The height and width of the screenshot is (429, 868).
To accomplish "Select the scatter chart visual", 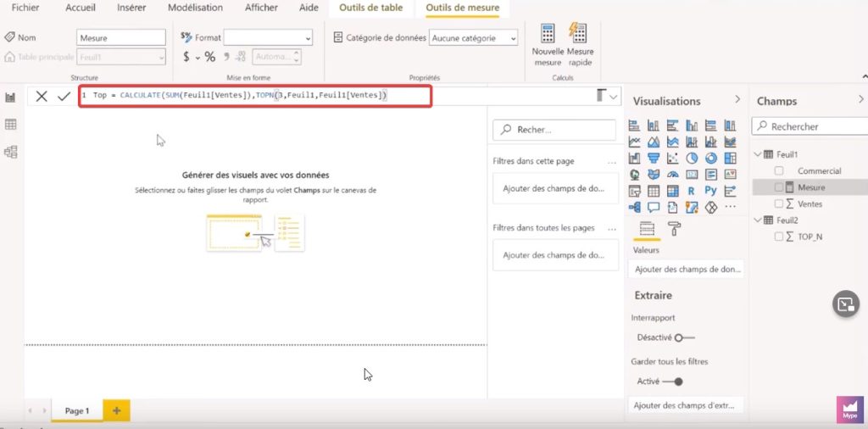I will (672, 159).
